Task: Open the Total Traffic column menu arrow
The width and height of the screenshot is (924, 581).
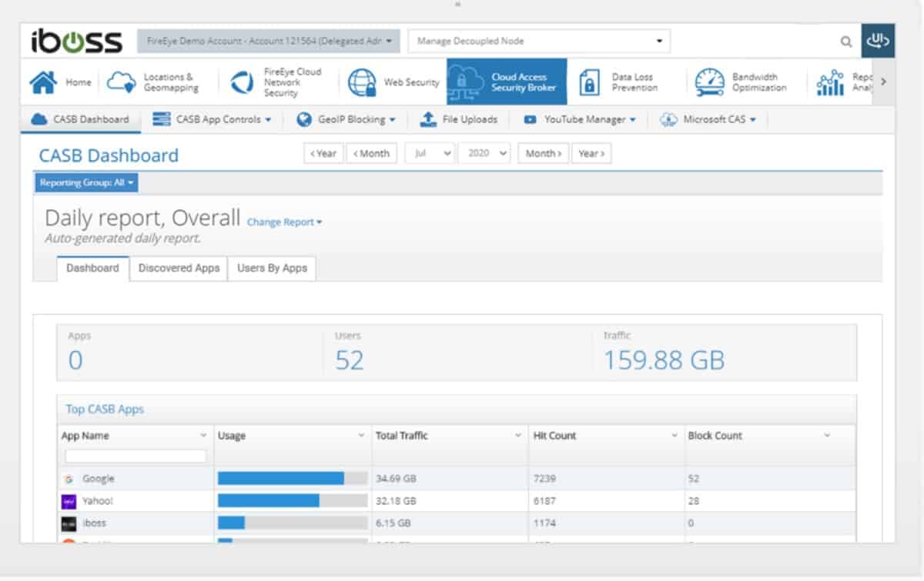Action: click(518, 436)
